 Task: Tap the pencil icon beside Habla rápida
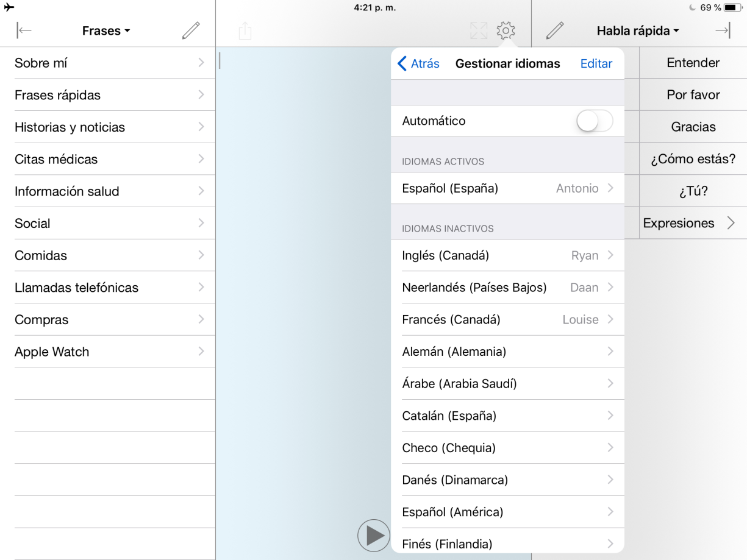[555, 30]
